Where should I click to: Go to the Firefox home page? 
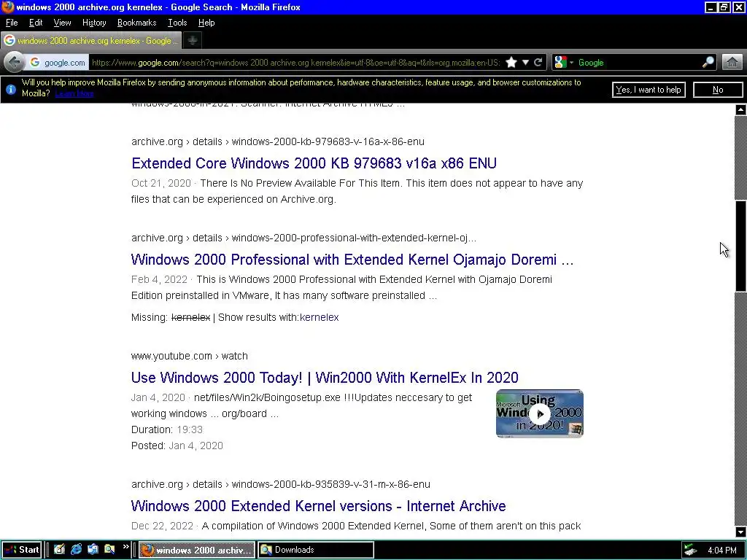732,63
